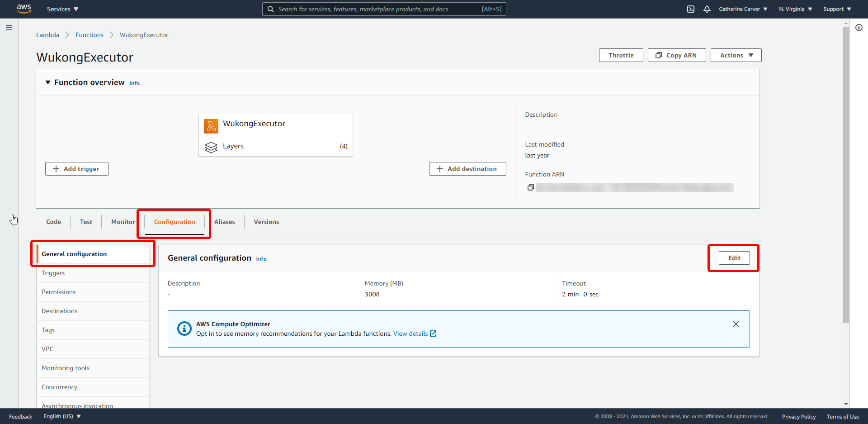Screen dimensions: 868x424
Task: Go to Functions breadcrumb link
Action: click(90, 35)
